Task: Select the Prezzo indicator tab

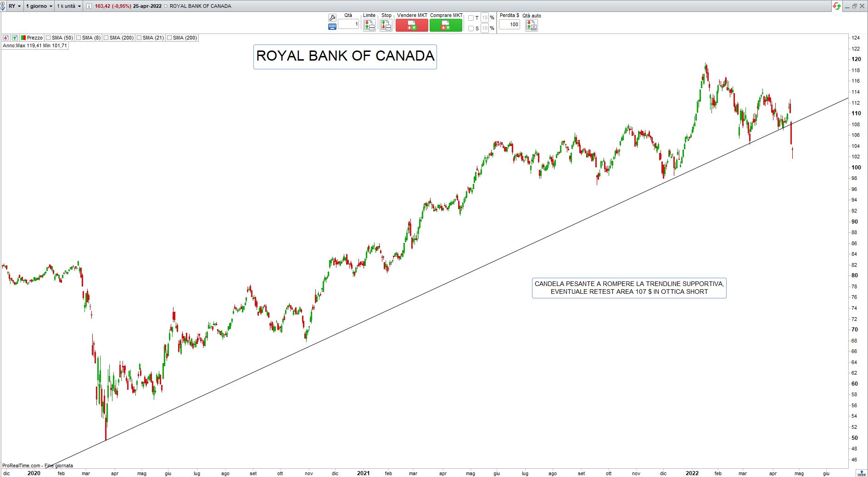Action: click(x=32, y=38)
